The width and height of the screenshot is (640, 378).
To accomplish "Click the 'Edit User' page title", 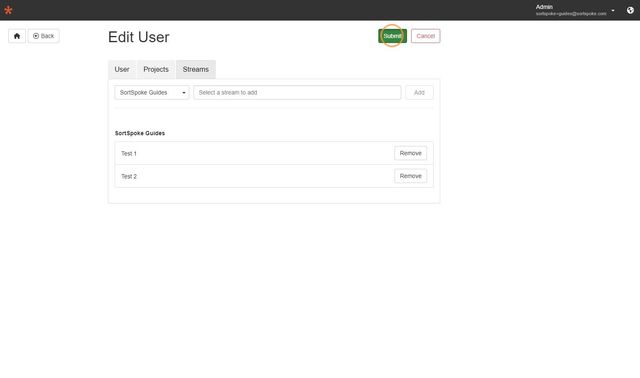I will pos(139,37).
